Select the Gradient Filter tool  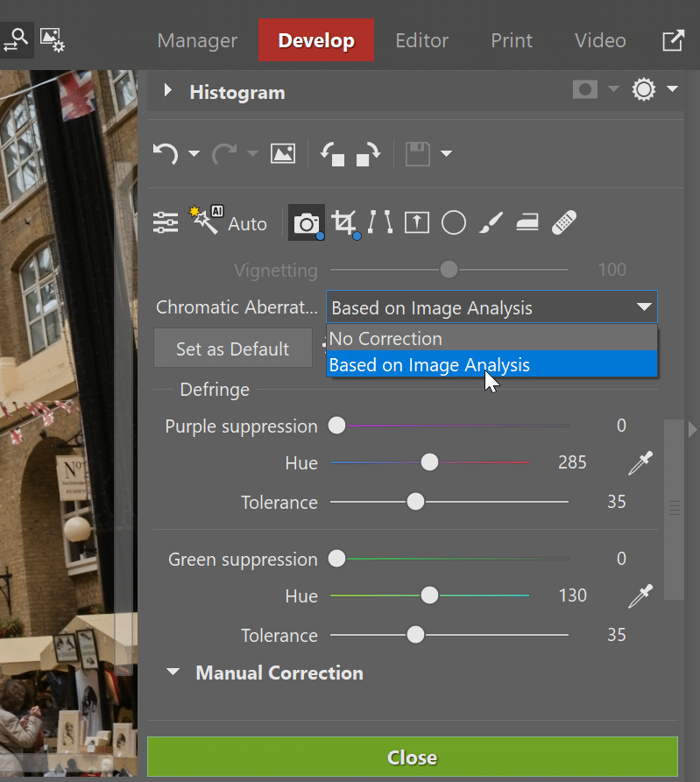[x=416, y=222]
